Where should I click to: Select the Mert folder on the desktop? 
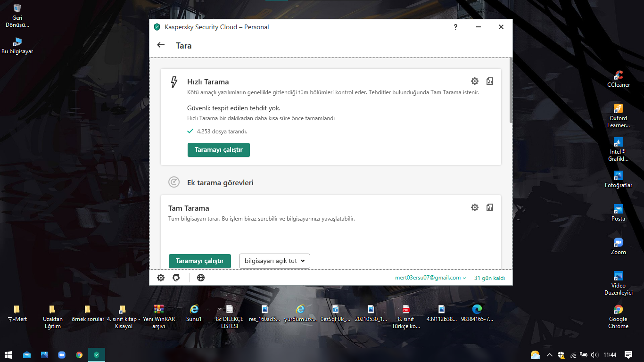pos(17,313)
